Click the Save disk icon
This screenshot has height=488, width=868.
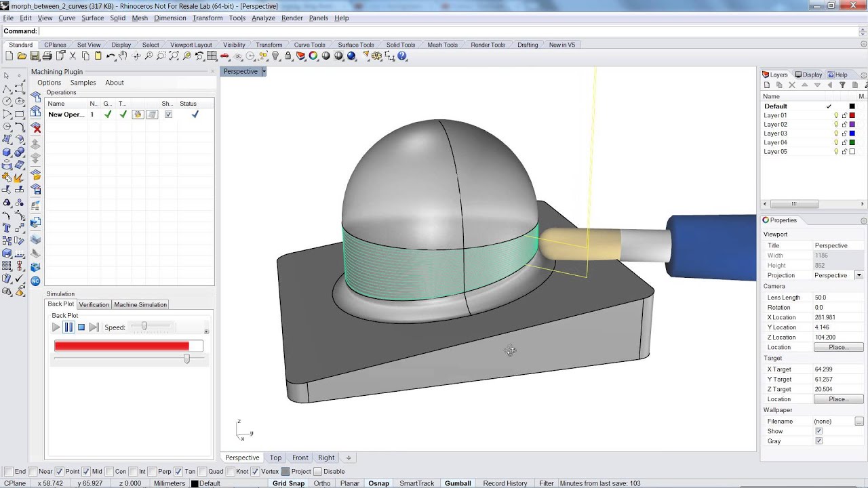pos(35,56)
